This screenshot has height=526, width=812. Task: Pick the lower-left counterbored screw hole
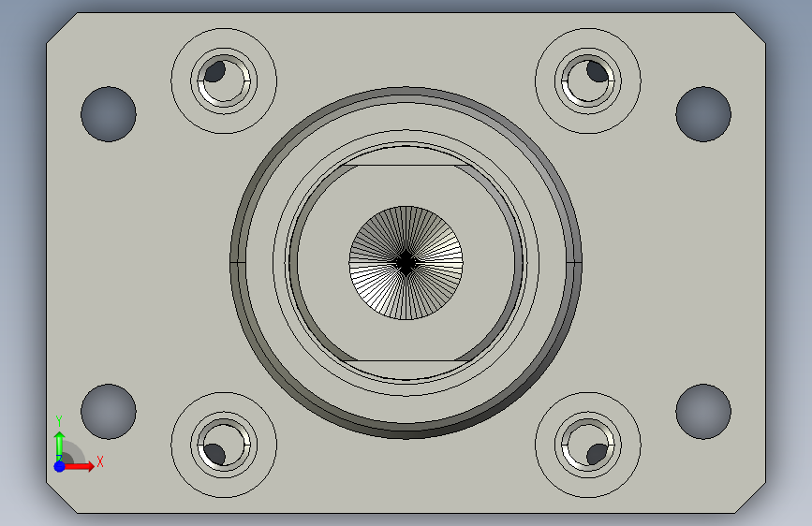coord(224,445)
